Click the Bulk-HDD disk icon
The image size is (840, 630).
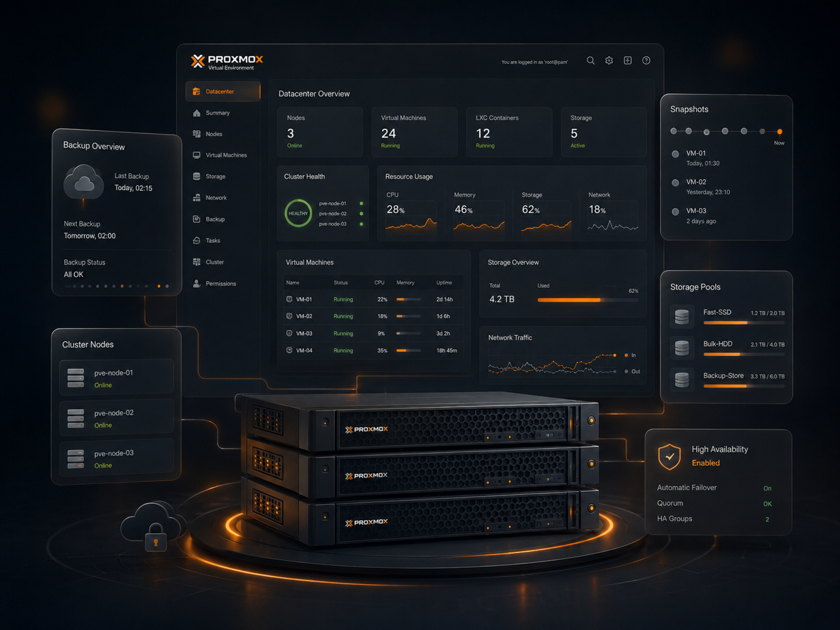click(682, 347)
